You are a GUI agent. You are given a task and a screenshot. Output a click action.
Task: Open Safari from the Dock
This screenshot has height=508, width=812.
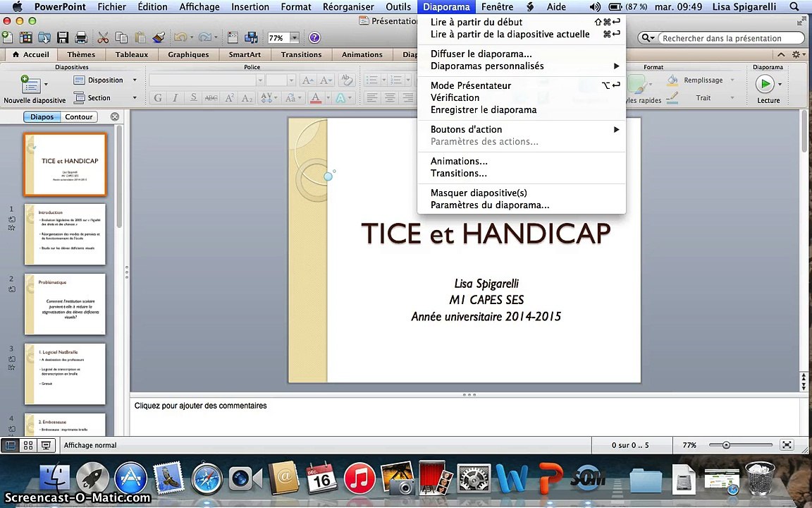[x=207, y=478]
